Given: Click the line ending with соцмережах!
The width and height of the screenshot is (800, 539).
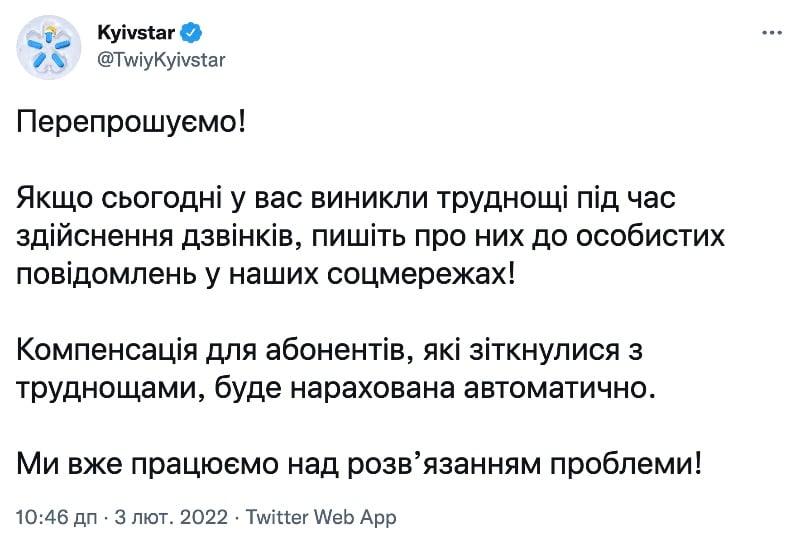Looking at the screenshot, I should tap(266, 275).
